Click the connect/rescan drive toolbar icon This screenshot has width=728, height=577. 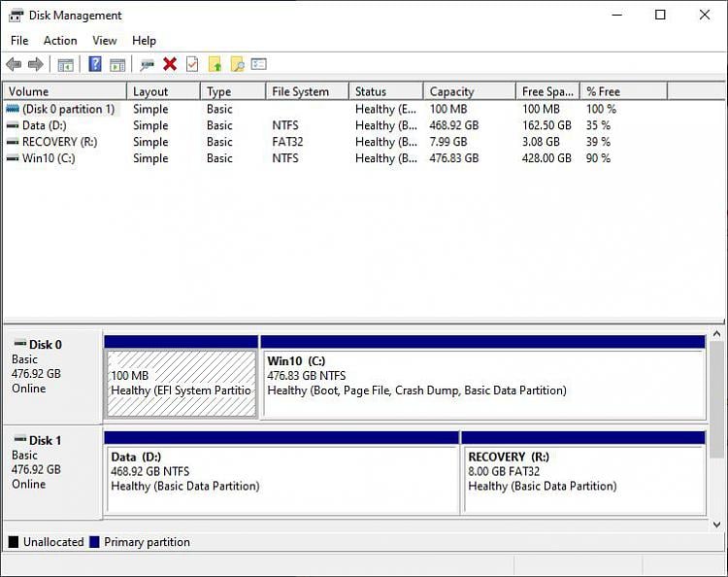point(148,64)
